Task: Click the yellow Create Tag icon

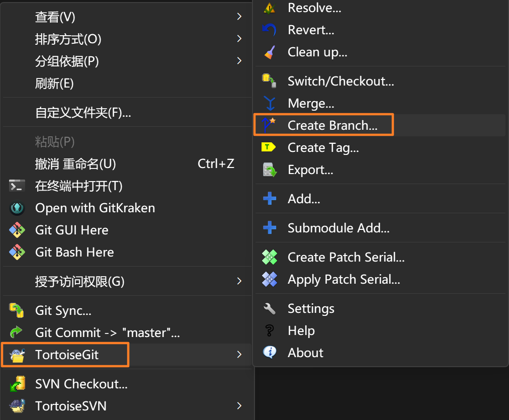Action: [269, 147]
